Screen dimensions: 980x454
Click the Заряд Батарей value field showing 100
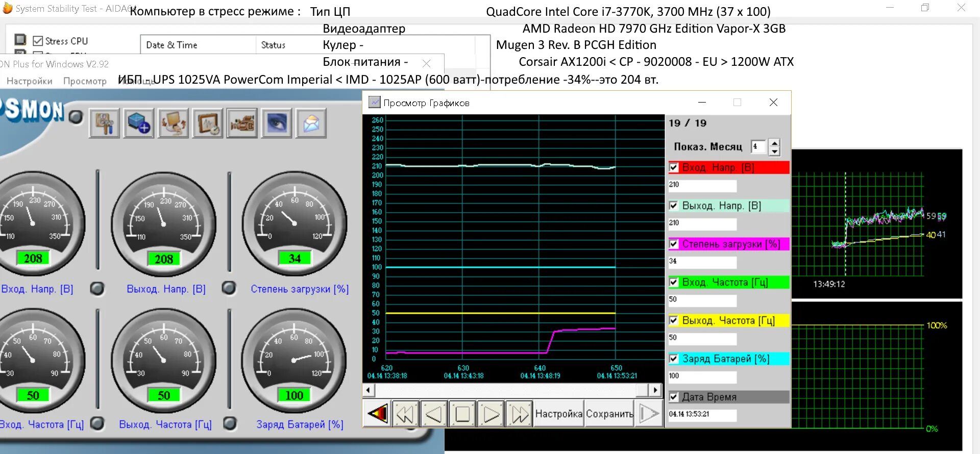[702, 376]
